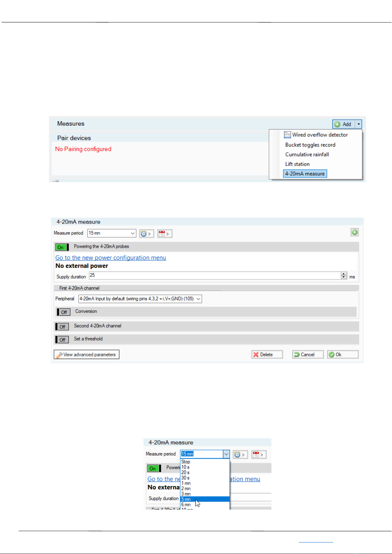Turn on Second 4-20mA channel

pos(62,326)
